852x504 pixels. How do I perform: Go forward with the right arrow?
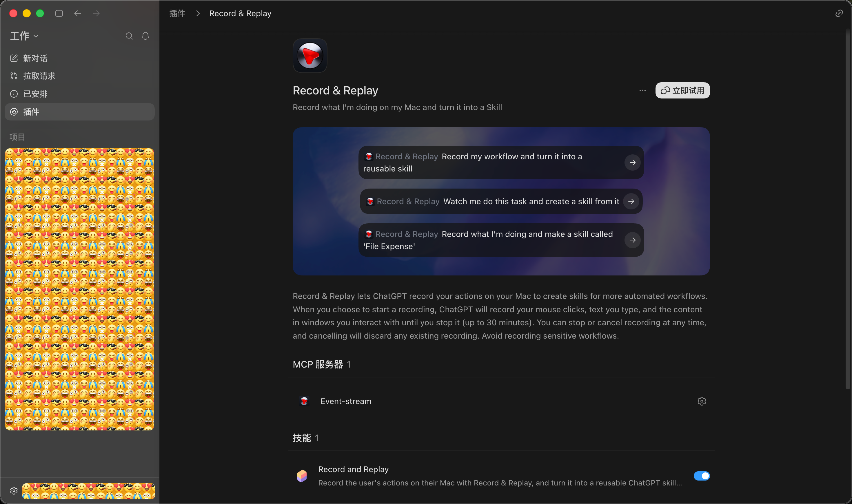coord(96,13)
